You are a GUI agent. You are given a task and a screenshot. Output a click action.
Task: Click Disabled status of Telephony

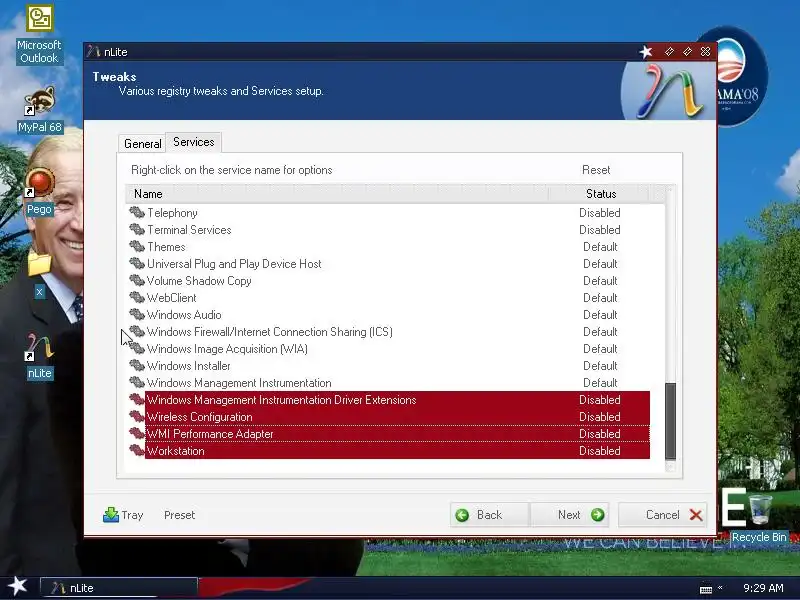[x=599, y=212]
